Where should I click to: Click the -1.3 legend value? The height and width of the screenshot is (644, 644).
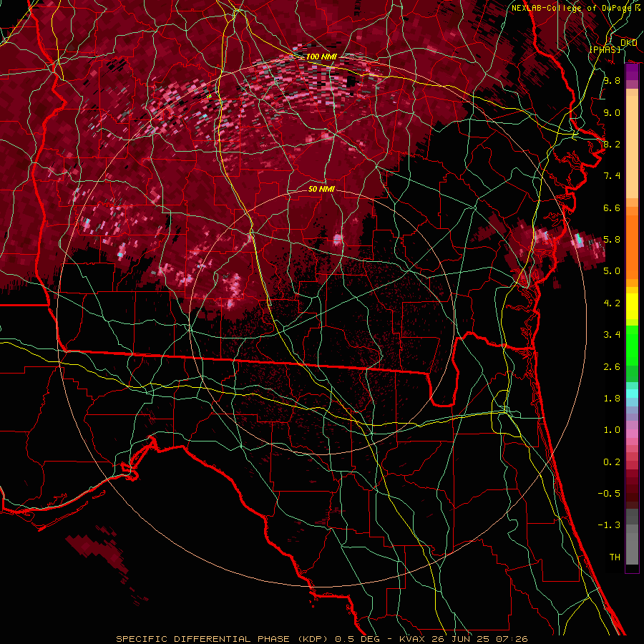tap(609, 525)
